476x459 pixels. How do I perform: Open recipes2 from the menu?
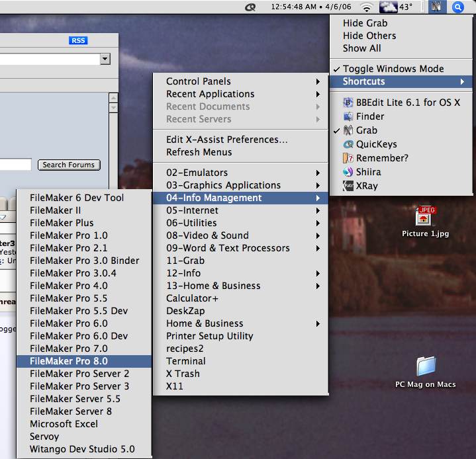tap(241, 349)
